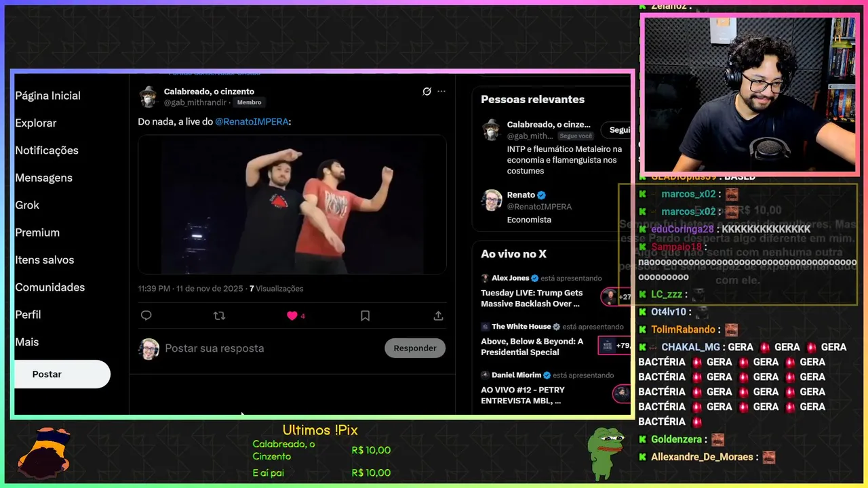Click the Seguindo button for Calabreado
The height and width of the screenshot is (488, 868).
point(616,130)
